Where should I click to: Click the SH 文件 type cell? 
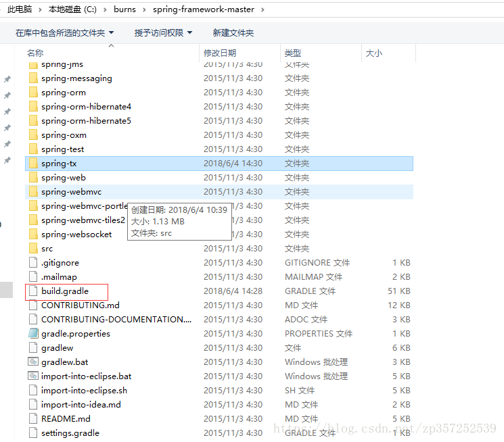pos(300,390)
